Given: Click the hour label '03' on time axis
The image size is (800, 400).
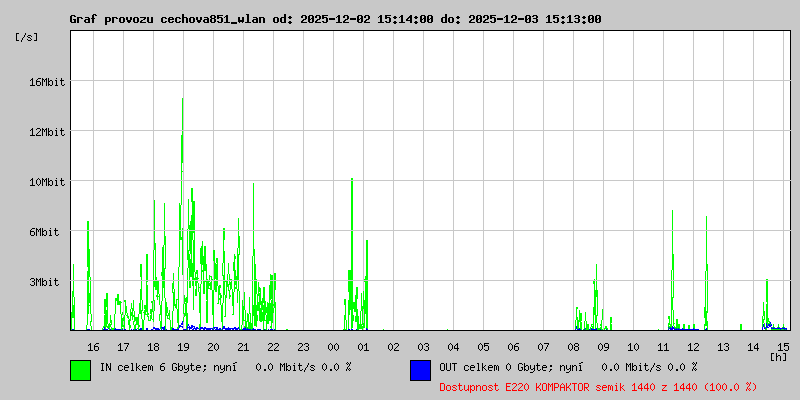Looking at the screenshot, I should [x=423, y=347].
